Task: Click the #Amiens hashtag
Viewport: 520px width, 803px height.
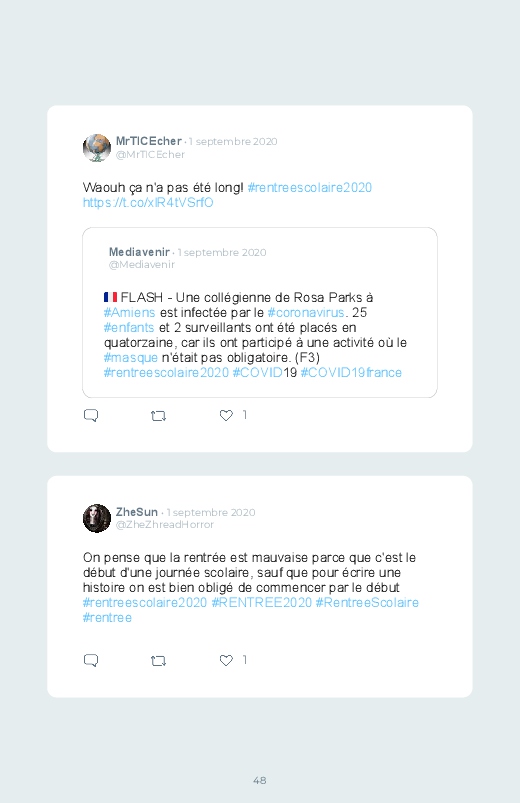Action: 130,312
